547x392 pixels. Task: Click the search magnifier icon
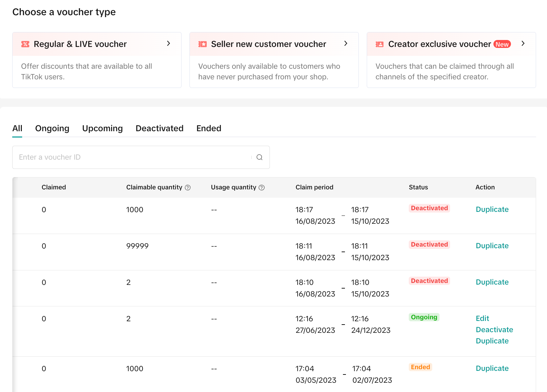point(260,157)
